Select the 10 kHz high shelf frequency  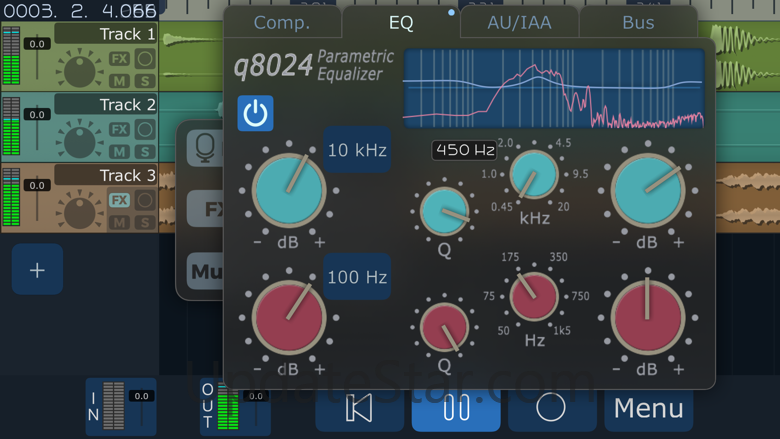click(357, 150)
